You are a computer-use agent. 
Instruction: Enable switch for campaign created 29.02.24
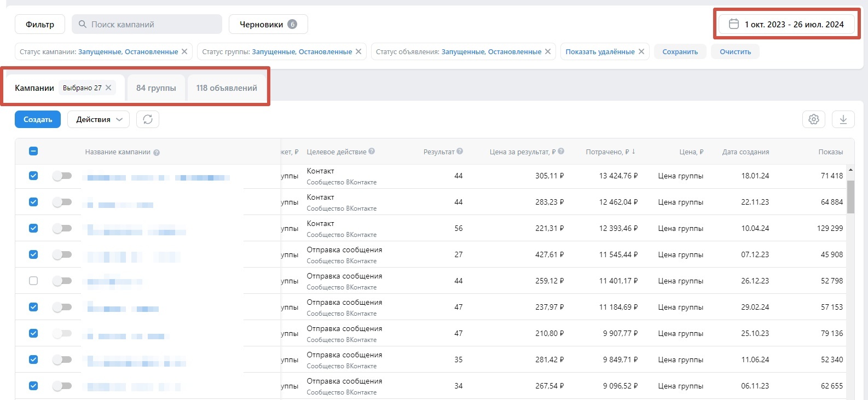click(62, 307)
